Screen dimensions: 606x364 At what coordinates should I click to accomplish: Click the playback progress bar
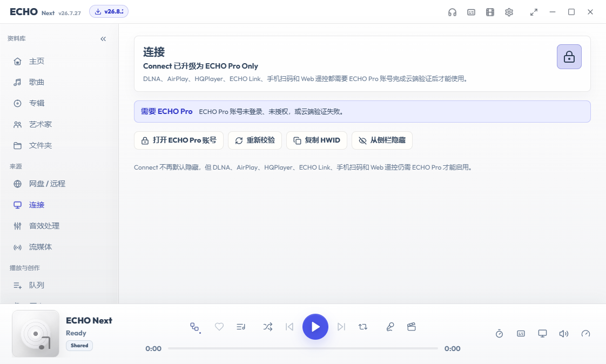[303, 348]
